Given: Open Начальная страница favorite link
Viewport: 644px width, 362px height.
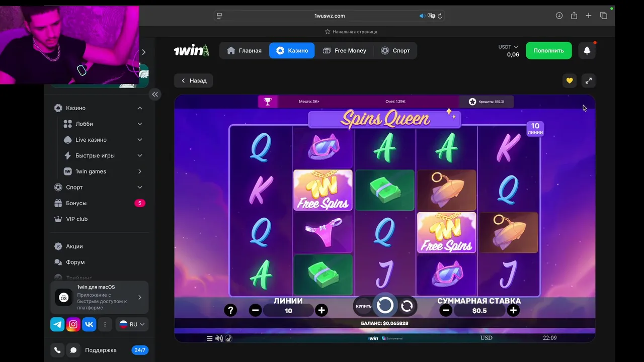Looking at the screenshot, I should click(x=351, y=32).
